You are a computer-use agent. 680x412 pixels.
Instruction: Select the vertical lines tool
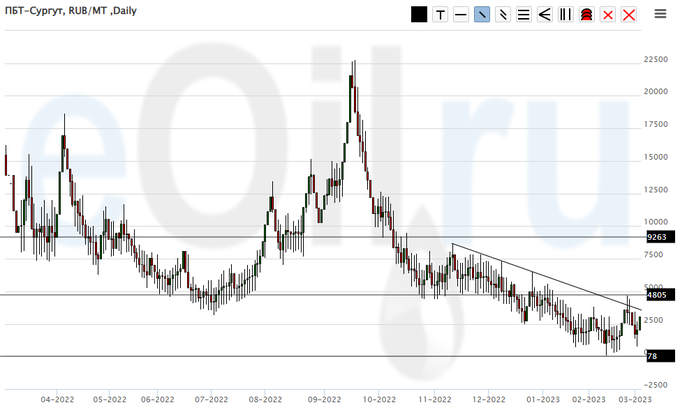tap(566, 15)
